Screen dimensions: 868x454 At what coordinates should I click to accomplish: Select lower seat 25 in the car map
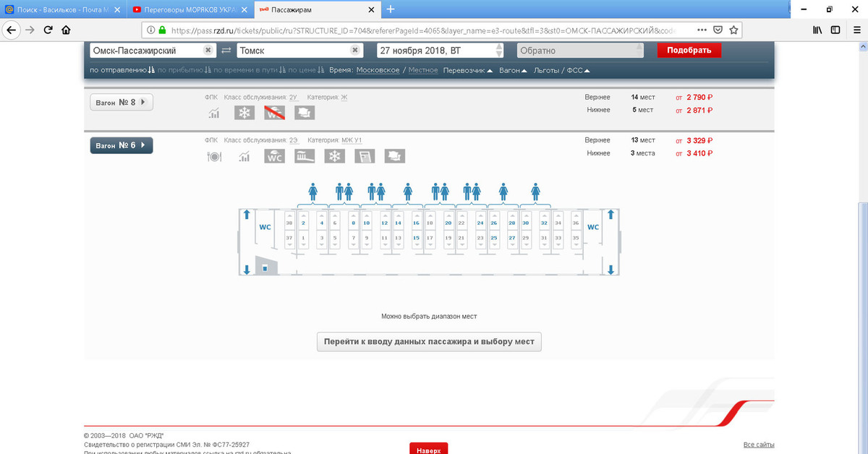pyautogui.click(x=493, y=240)
